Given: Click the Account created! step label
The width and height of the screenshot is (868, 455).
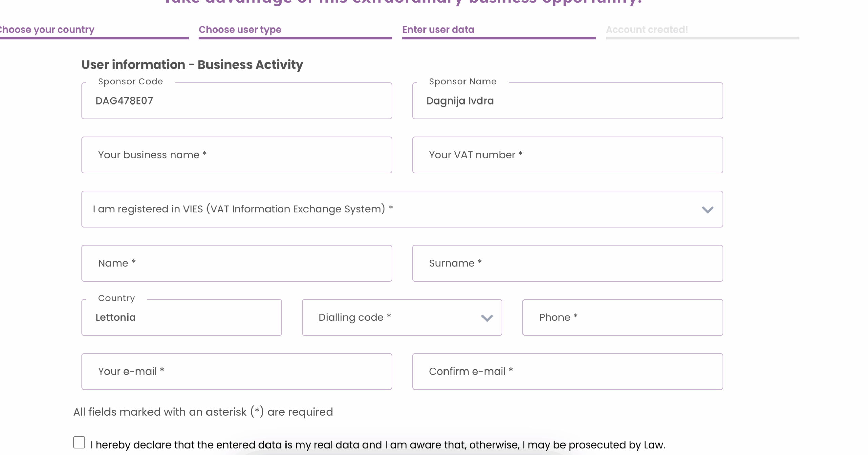Looking at the screenshot, I should 646,30.
